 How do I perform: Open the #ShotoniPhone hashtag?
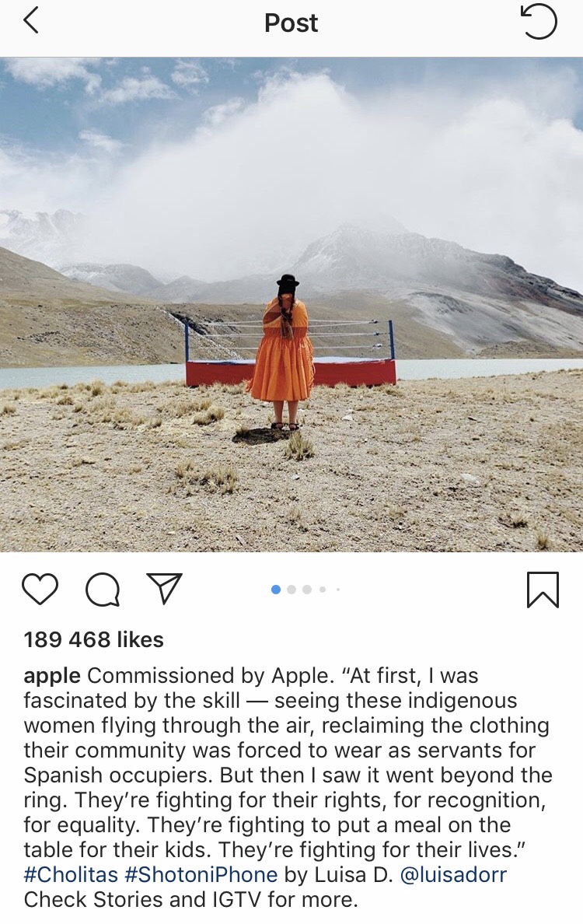pyautogui.click(x=201, y=874)
